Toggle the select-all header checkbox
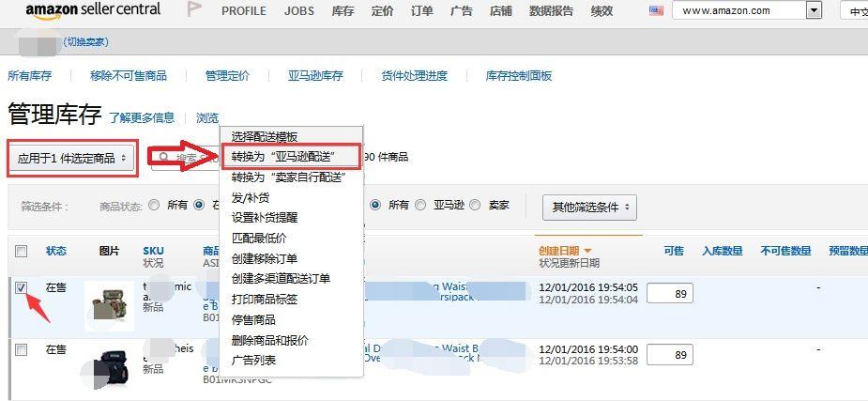The height and width of the screenshot is (401, 868). (21, 252)
